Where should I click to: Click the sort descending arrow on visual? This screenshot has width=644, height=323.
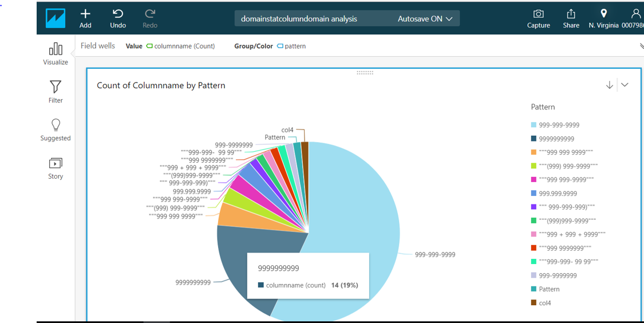click(x=610, y=85)
